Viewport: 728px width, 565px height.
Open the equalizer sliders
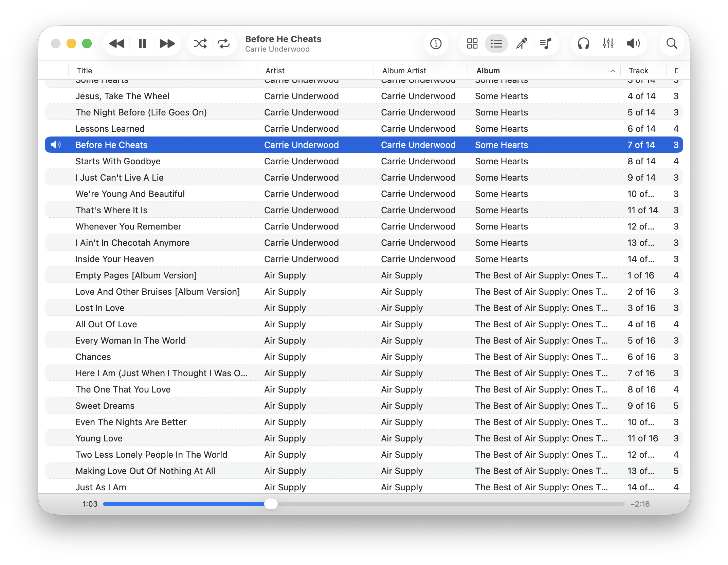[608, 43]
